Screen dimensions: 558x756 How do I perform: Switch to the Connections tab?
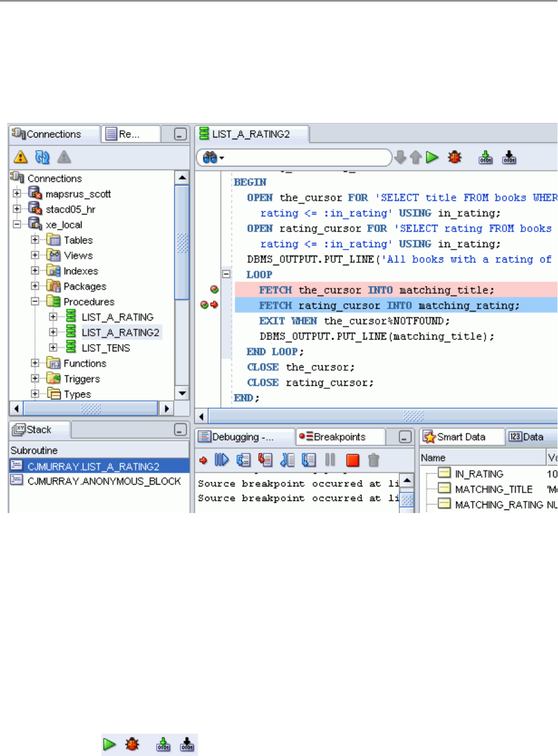(x=54, y=134)
